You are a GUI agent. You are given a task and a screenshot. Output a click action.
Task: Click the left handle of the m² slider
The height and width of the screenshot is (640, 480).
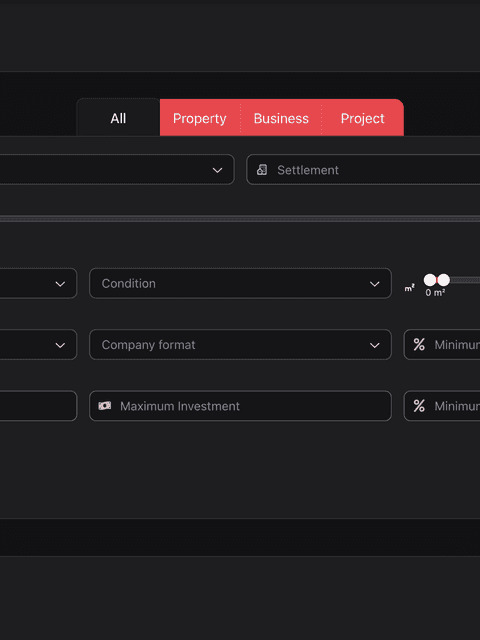point(430,280)
